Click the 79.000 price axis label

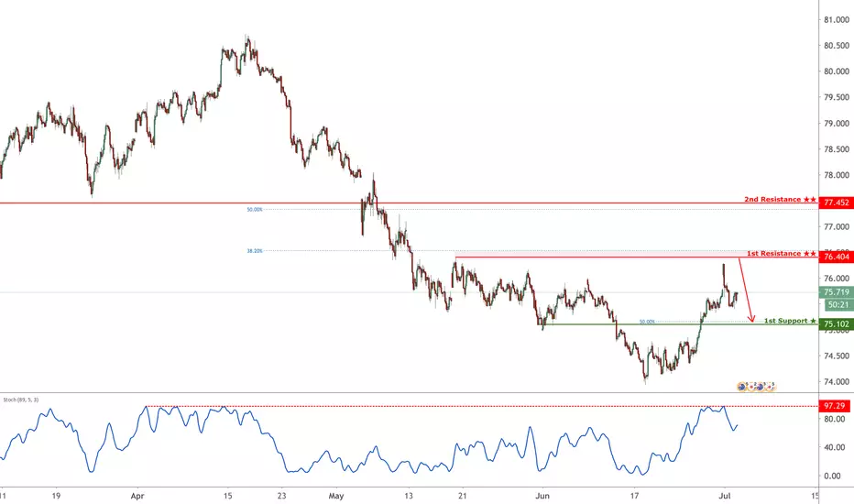click(x=836, y=124)
